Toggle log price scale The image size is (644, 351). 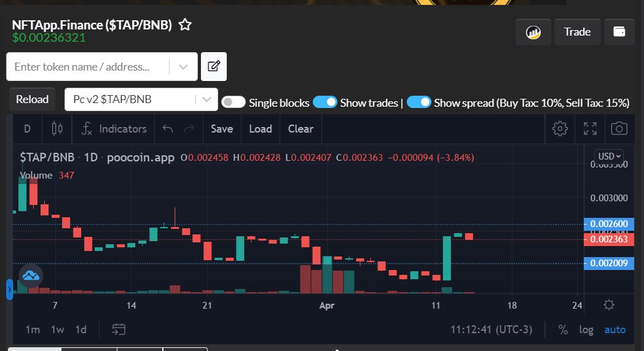click(586, 330)
